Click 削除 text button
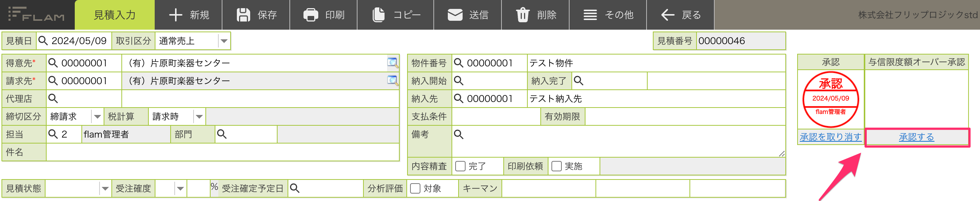The width and height of the screenshot is (980, 201). coord(547,15)
